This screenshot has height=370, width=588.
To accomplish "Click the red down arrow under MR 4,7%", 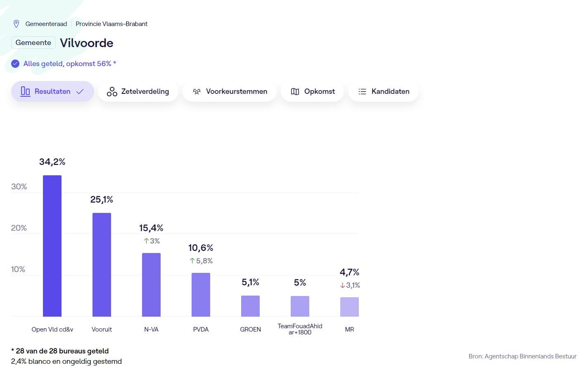I will (x=342, y=285).
